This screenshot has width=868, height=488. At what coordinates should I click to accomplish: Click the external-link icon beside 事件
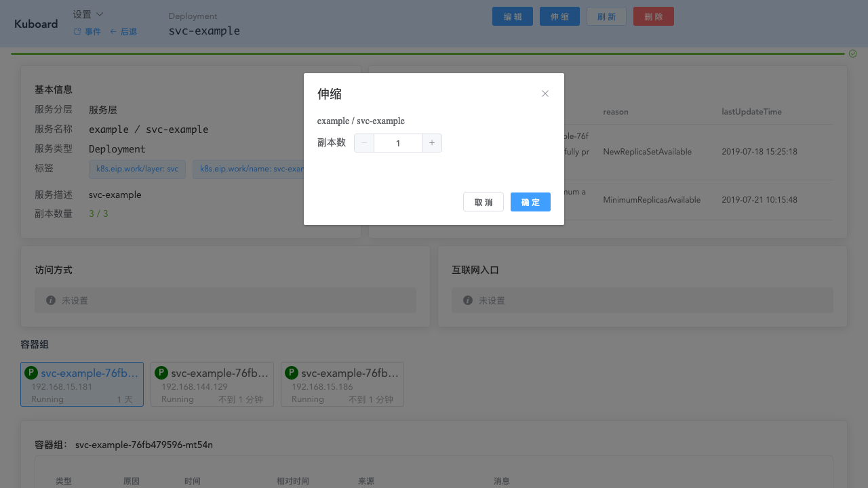pyautogui.click(x=77, y=31)
